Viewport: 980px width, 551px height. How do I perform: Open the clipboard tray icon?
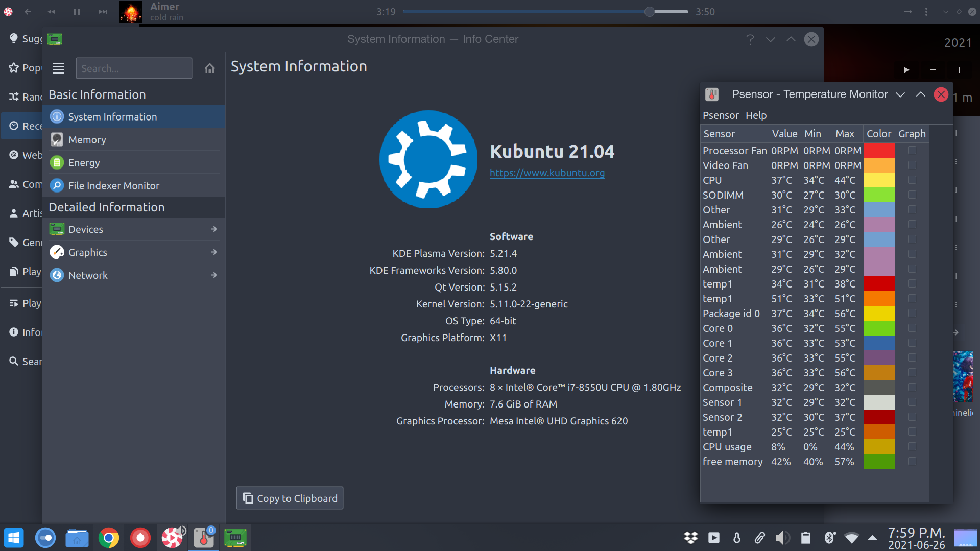pyautogui.click(x=806, y=538)
